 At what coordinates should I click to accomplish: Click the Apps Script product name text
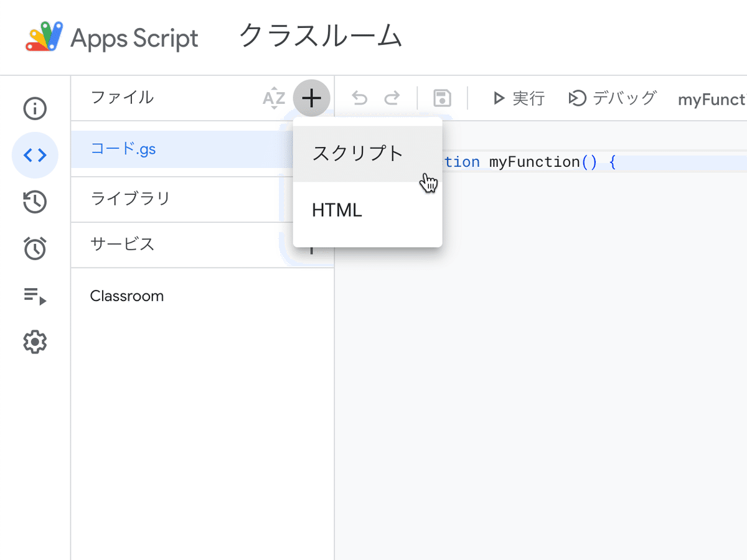pyautogui.click(x=134, y=39)
